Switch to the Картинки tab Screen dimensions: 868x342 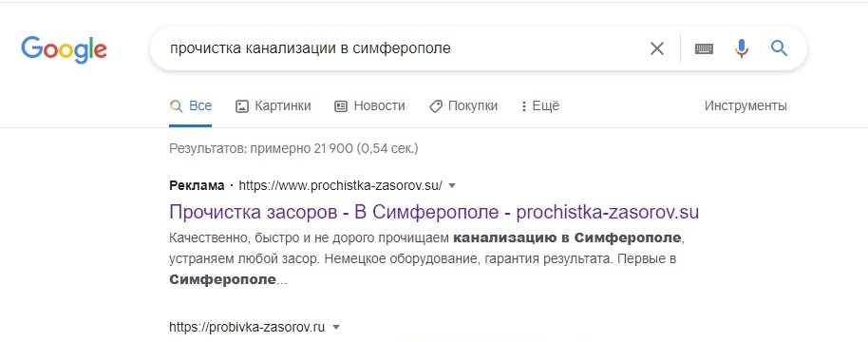[273, 105]
